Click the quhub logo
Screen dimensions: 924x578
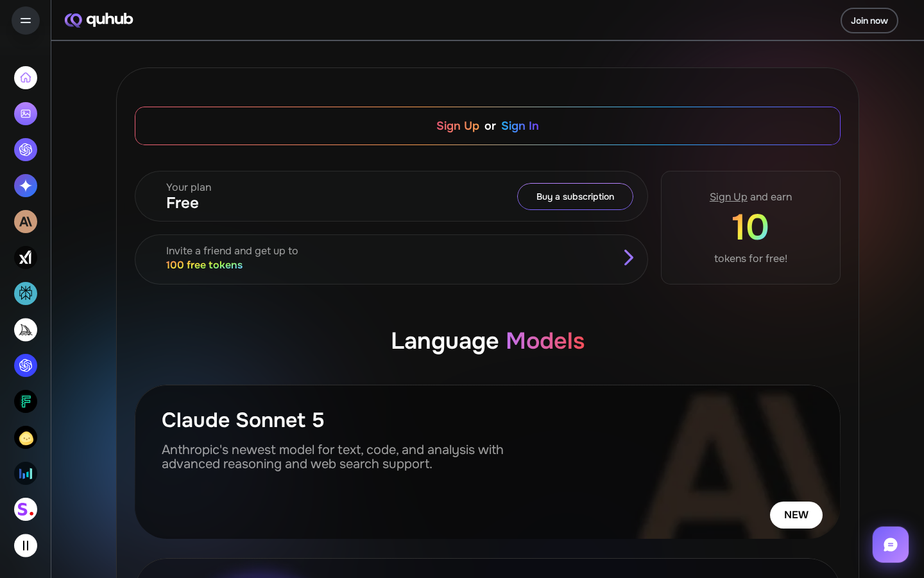coord(99,20)
